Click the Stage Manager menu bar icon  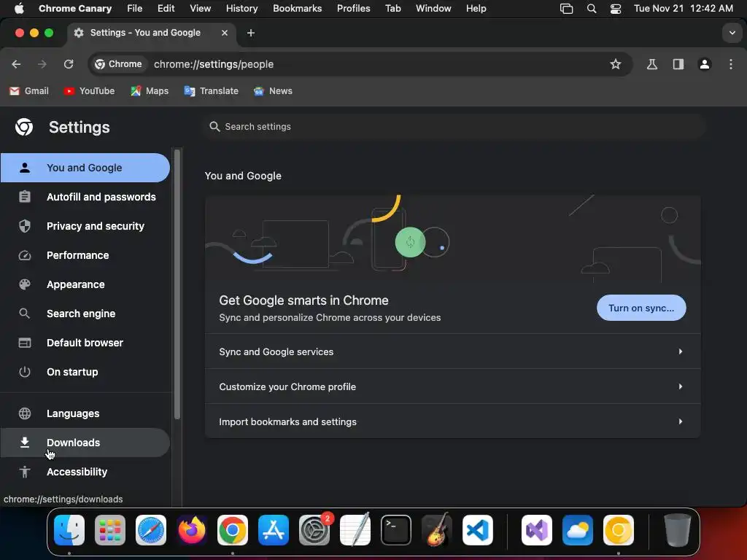point(566,9)
